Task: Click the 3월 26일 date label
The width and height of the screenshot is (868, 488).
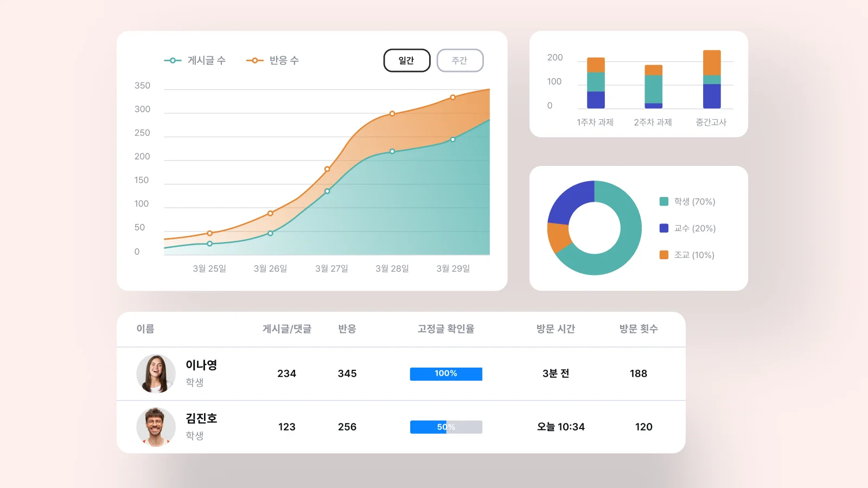Action: point(270,268)
